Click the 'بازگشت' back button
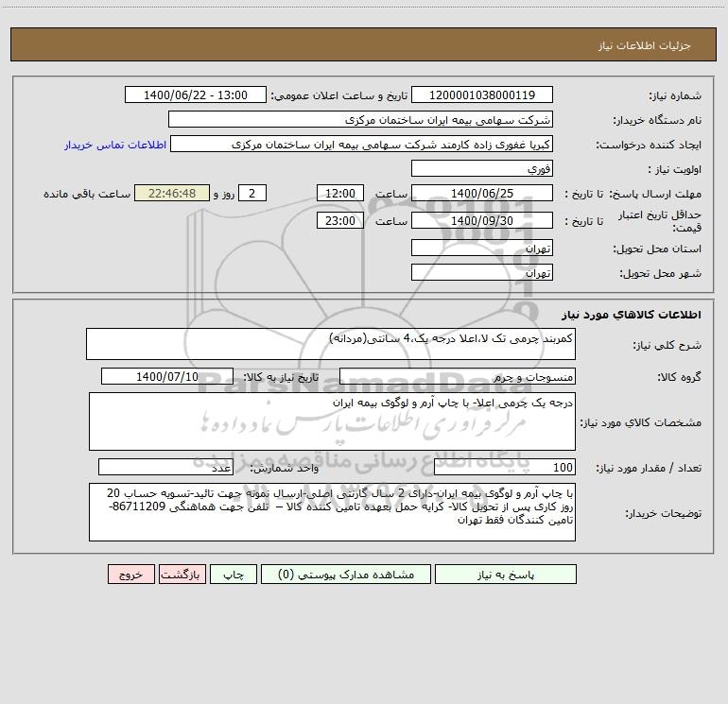The image size is (728, 704). [x=182, y=575]
